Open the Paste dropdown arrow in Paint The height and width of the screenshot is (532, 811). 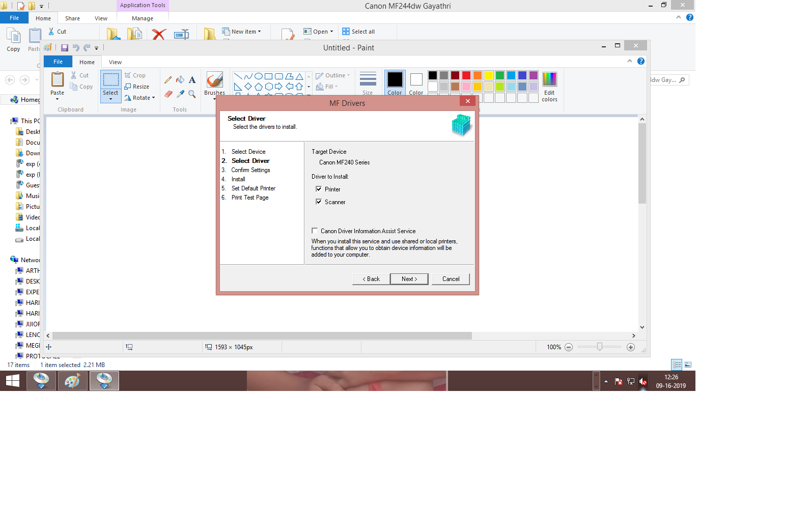pos(57,99)
